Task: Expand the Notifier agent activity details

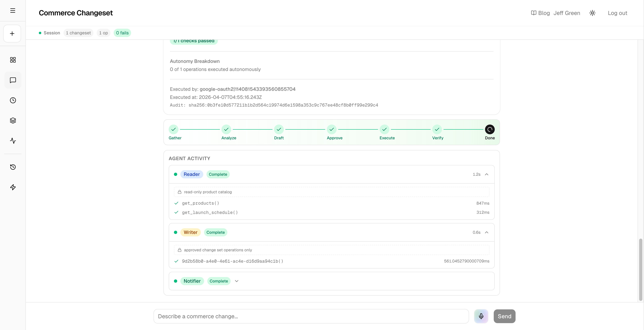Action: point(236,281)
